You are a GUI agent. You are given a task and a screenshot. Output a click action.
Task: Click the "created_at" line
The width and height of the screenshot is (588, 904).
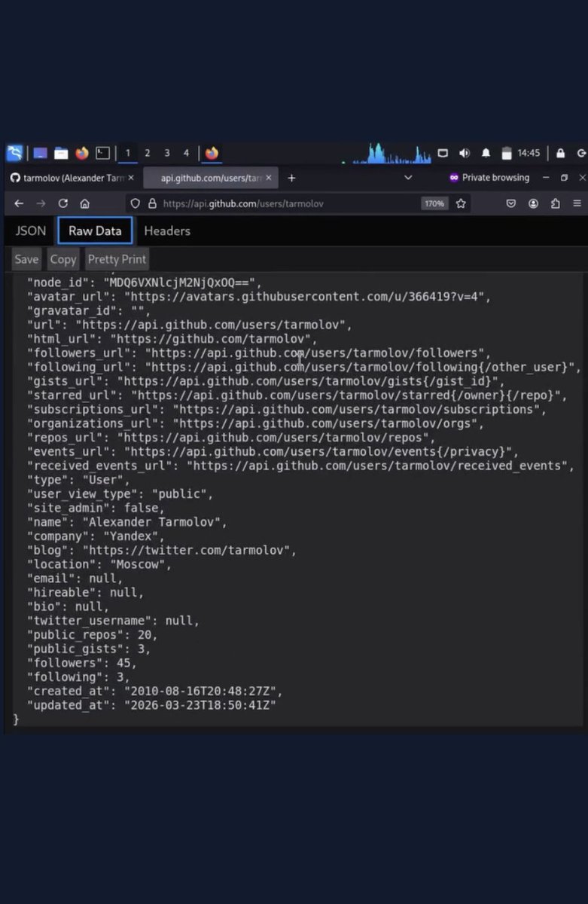[155, 692]
